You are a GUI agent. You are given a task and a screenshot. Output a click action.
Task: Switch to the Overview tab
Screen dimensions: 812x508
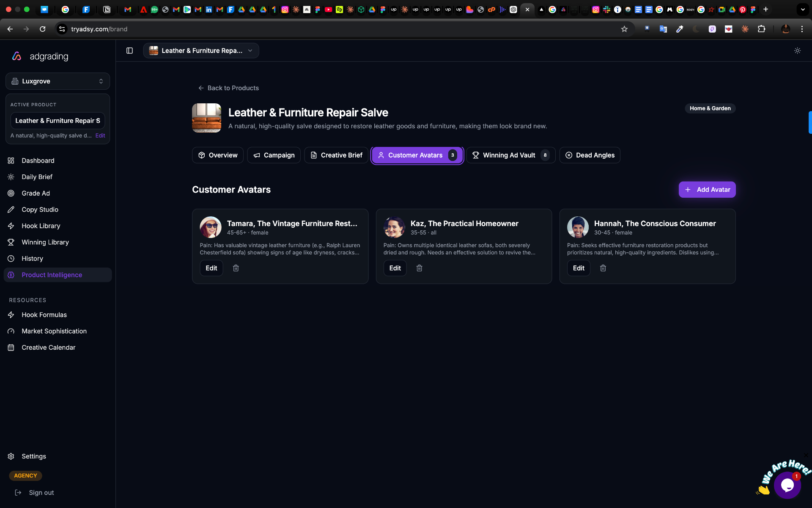coord(218,155)
